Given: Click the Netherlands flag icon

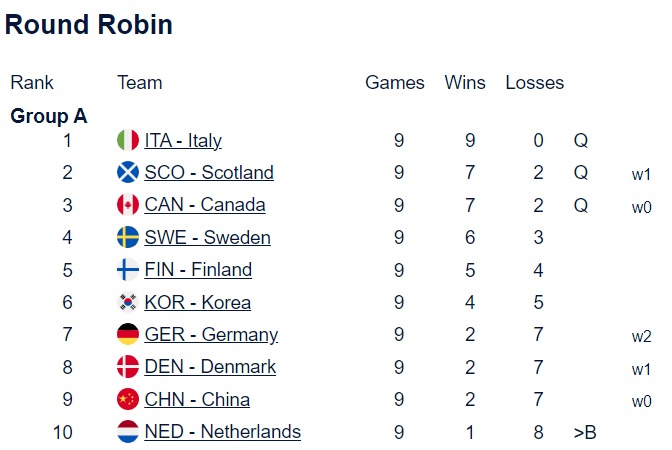Looking at the screenshot, I should [128, 432].
